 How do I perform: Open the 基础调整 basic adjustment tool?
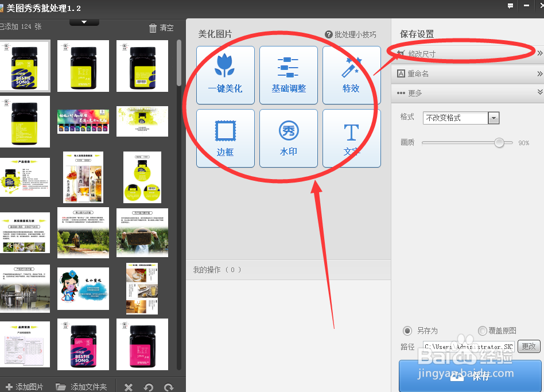click(289, 75)
